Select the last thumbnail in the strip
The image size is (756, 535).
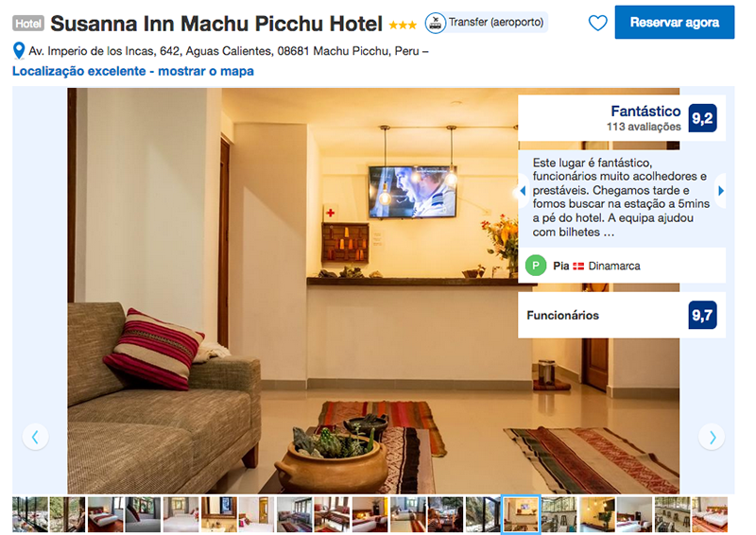[710, 515]
